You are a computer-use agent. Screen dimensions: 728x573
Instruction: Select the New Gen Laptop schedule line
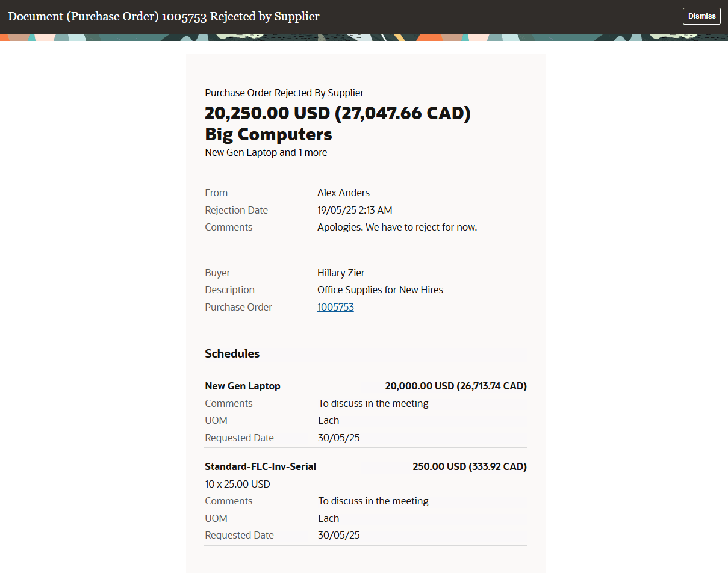(243, 386)
